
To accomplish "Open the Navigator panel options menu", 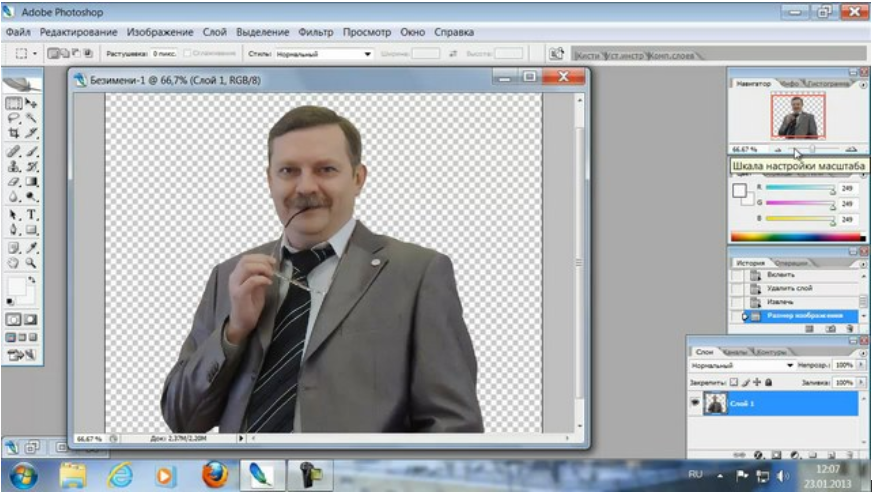I will click(863, 85).
